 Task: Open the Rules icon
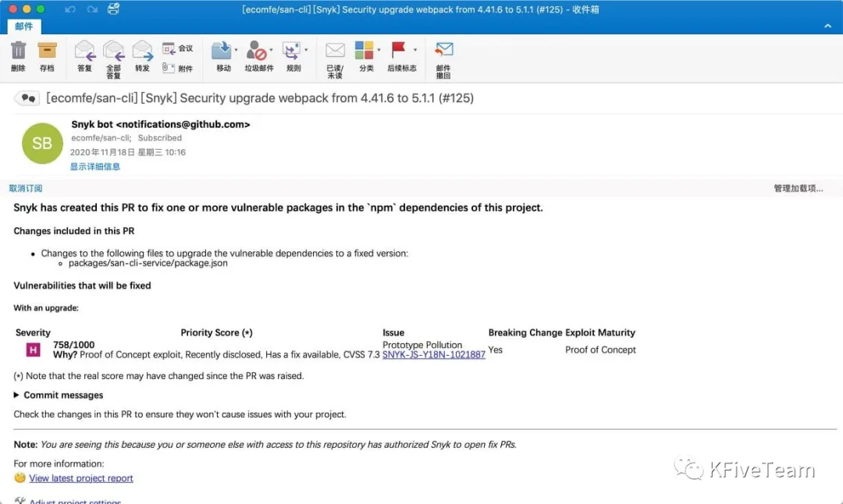(x=291, y=51)
